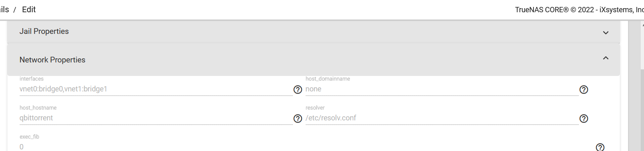Image resolution: width=644 pixels, height=151 pixels.
Task: Toggle the Network Properties section header
Action: [313, 60]
